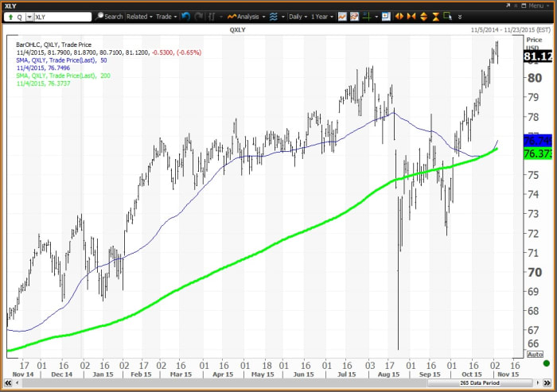Open the Menu dropdown in title bar
Viewport: 557px width, 392px height.
click(x=539, y=6)
